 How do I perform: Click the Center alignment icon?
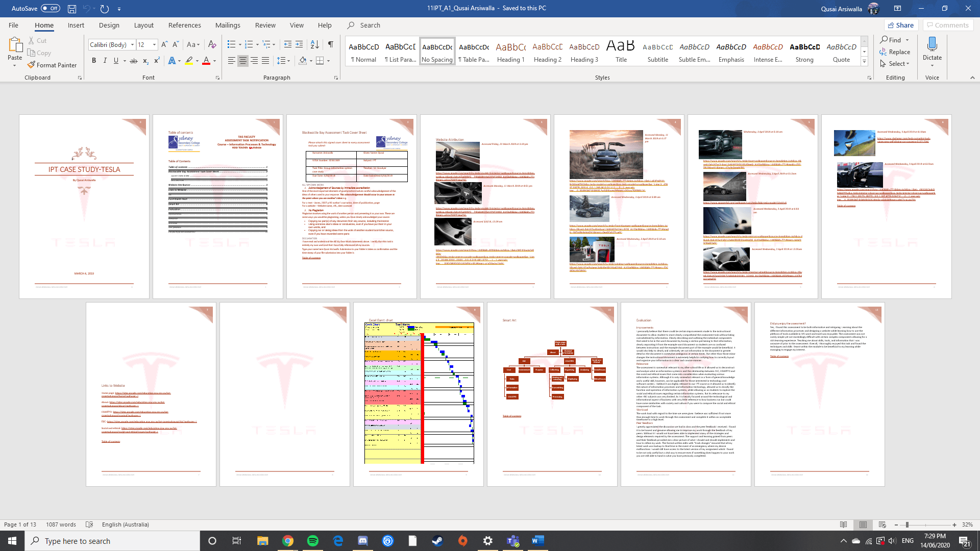point(243,61)
